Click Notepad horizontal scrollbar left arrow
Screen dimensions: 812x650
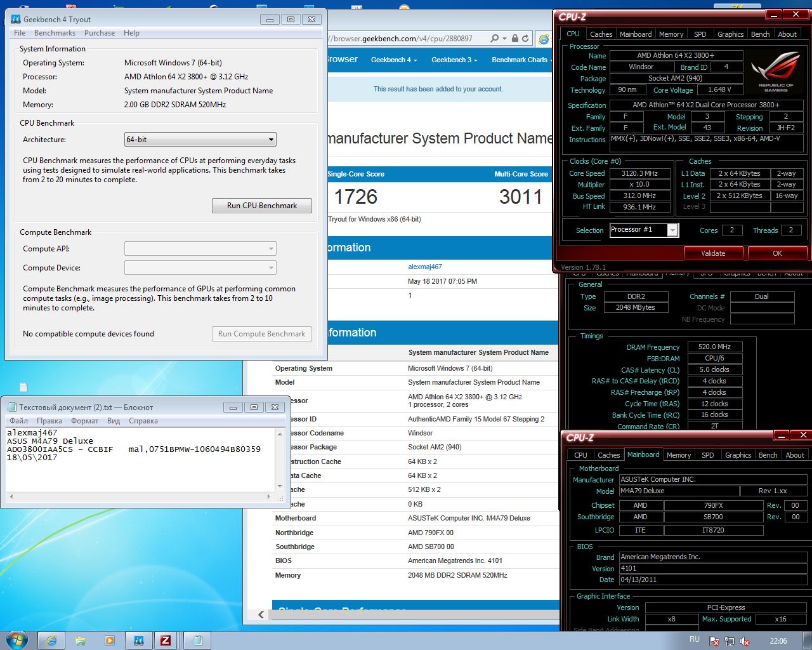coord(11,496)
